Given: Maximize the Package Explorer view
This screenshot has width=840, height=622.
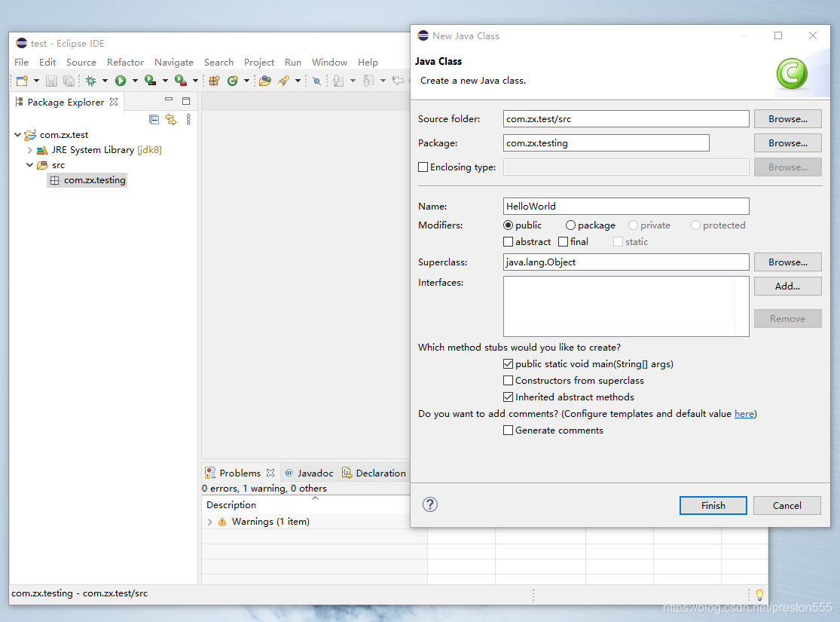Looking at the screenshot, I should click(x=186, y=101).
